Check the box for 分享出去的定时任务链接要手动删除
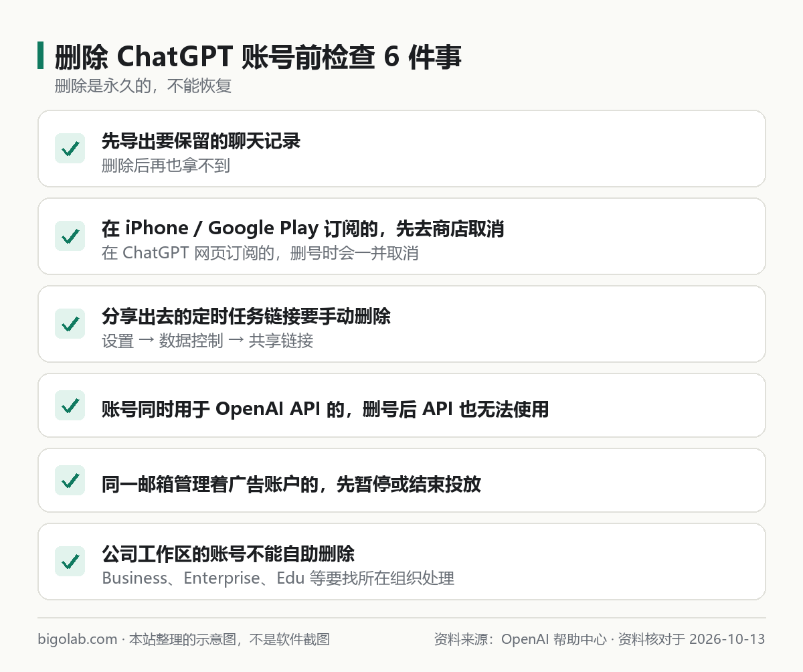 tap(70, 323)
